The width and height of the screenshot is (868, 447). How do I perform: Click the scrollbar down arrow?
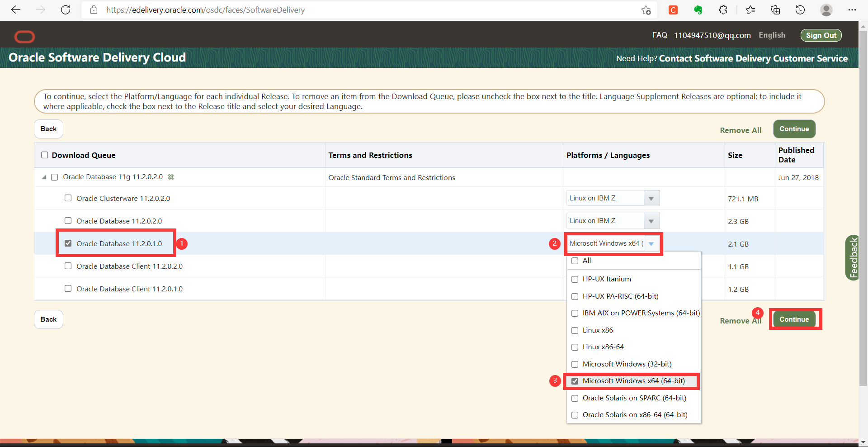pos(863,442)
